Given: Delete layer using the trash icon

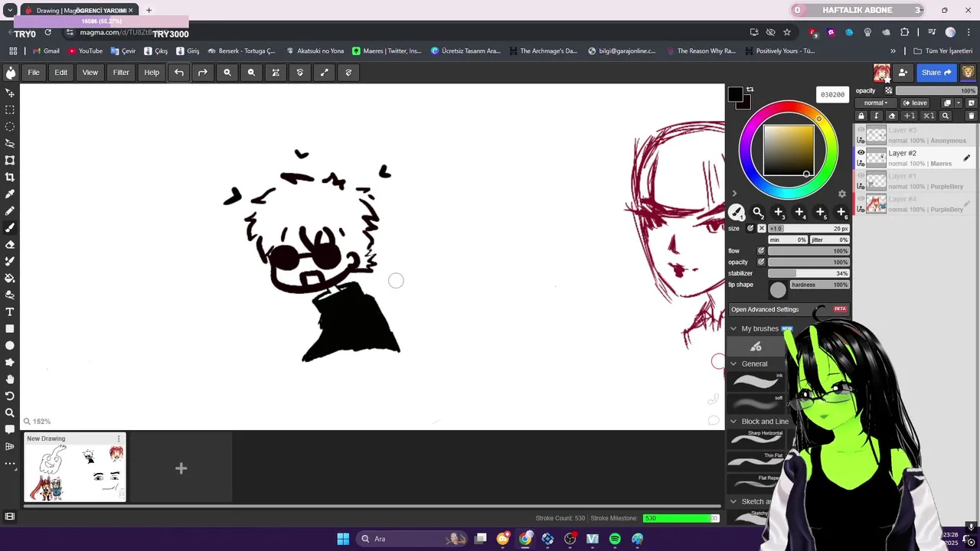Looking at the screenshot, I should click(x=972, y=116).
